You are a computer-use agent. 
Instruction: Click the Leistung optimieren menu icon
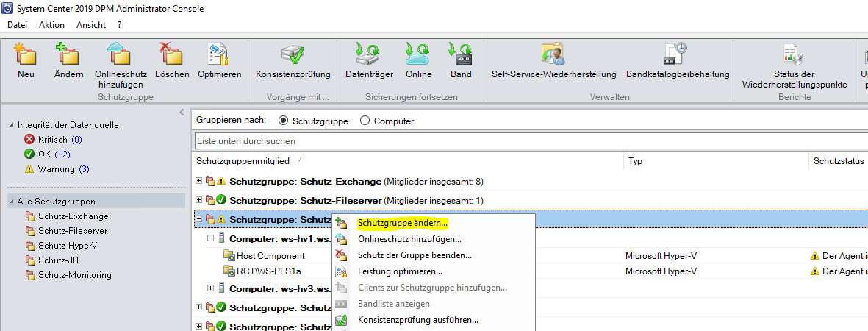coord(341,271)
